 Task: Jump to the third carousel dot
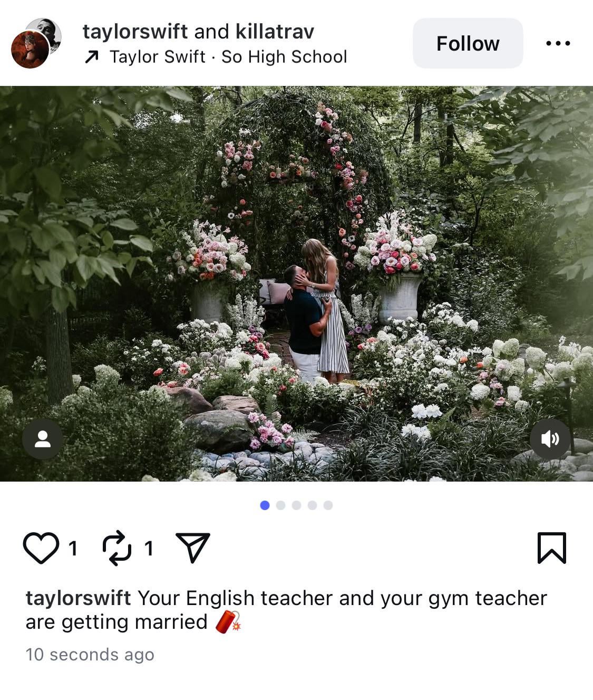pyautogui.click(x=296, y=505)
